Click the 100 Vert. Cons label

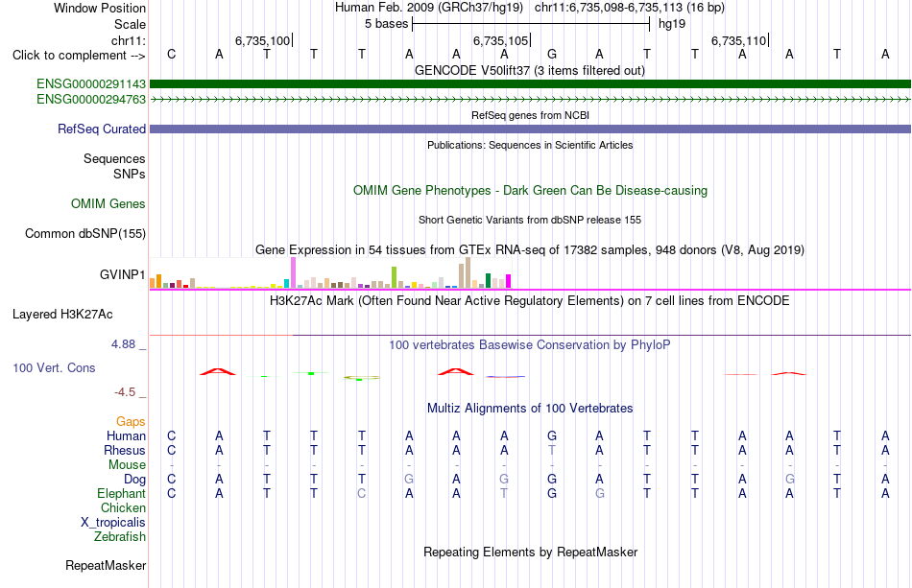(54, 367)
